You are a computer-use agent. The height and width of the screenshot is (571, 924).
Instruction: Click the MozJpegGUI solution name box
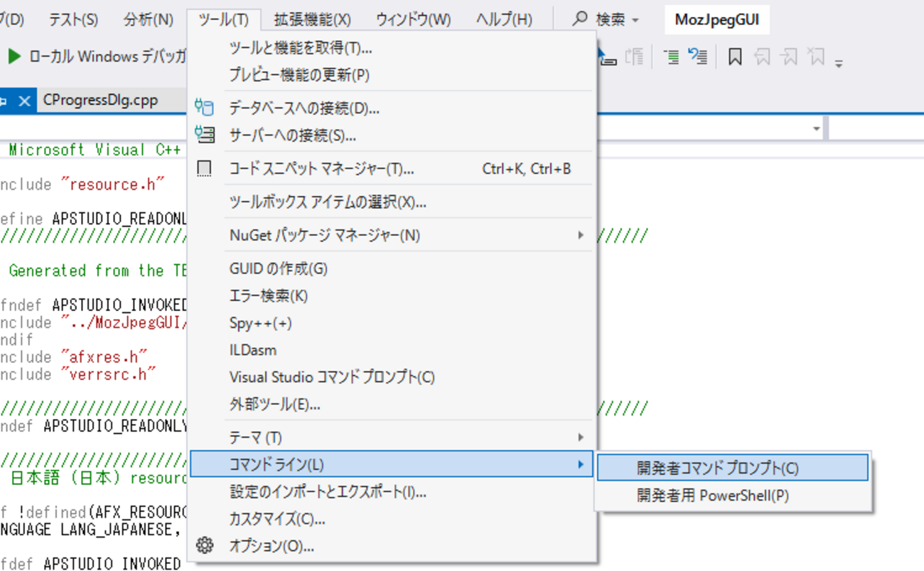click(717, 20)
